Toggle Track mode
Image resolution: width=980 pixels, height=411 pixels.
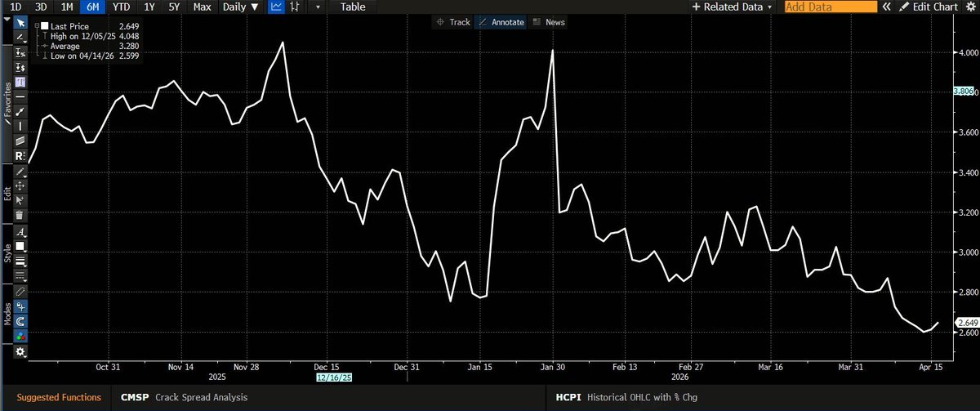[454, 22]
